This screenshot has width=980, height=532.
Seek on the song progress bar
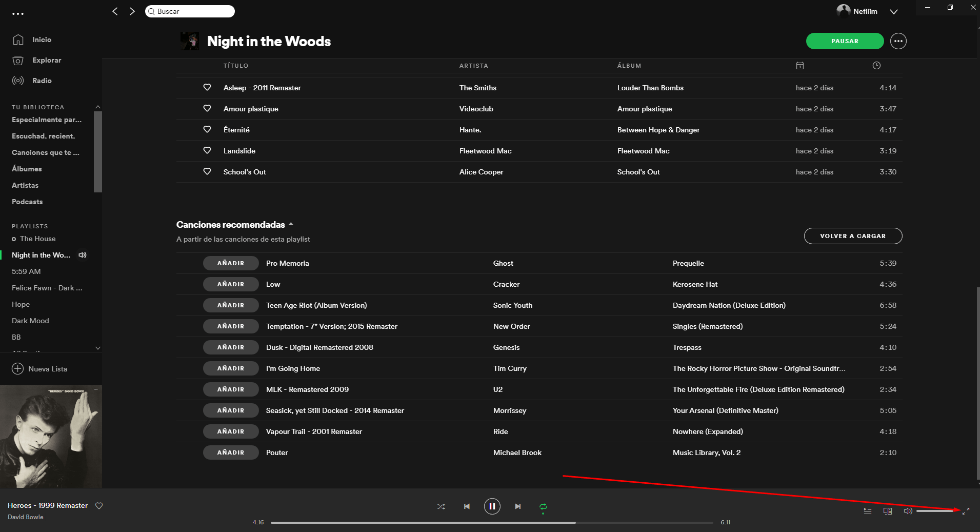pyautogui.click(x=492, y=522)
